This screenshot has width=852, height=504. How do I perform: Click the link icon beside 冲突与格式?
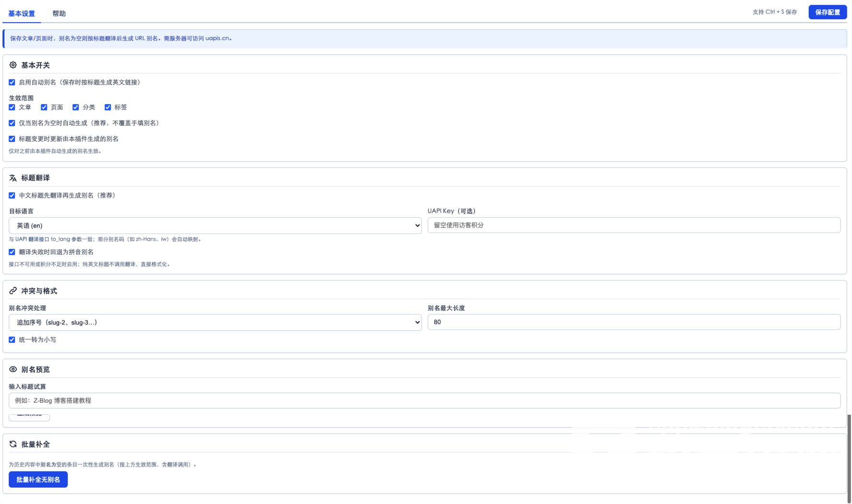tap(13, 291)
